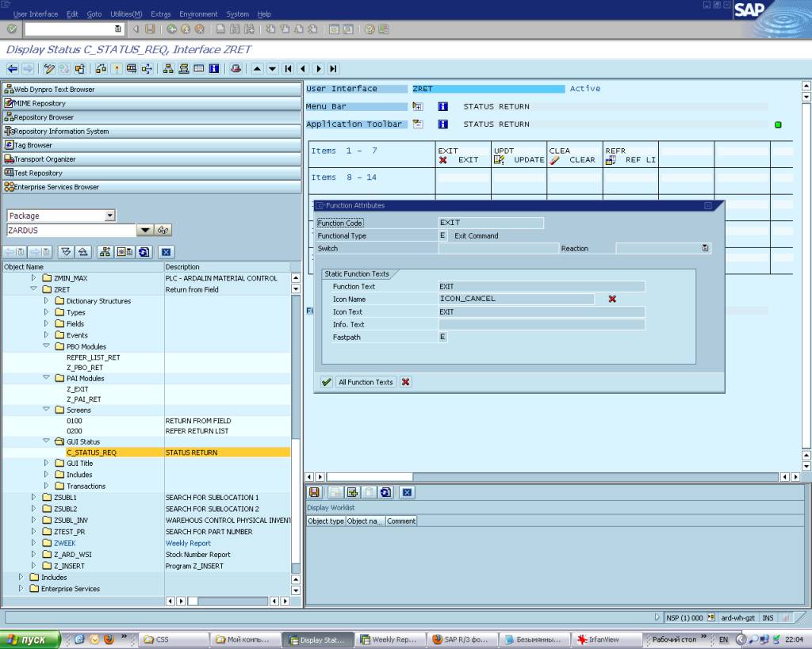The width and height of the screenshot is (812, 649).
Task: Click the glasses Display icon next to ZARDUS
Action: coord(163,230)
